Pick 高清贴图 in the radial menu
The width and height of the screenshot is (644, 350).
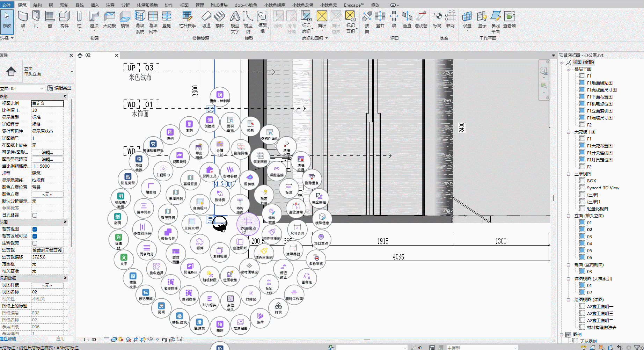coord(240,324)
